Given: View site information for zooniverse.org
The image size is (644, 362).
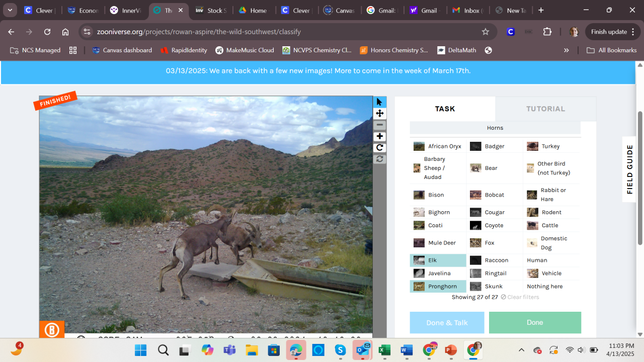Looking at the screenshot, I should pyautogui.click(x=87, y=32).
